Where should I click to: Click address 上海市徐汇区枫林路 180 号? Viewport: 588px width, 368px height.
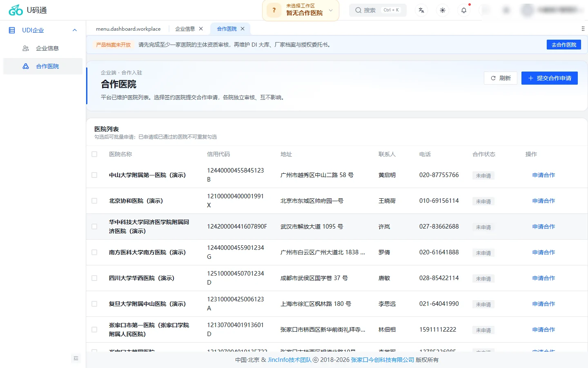pos(316,304)
